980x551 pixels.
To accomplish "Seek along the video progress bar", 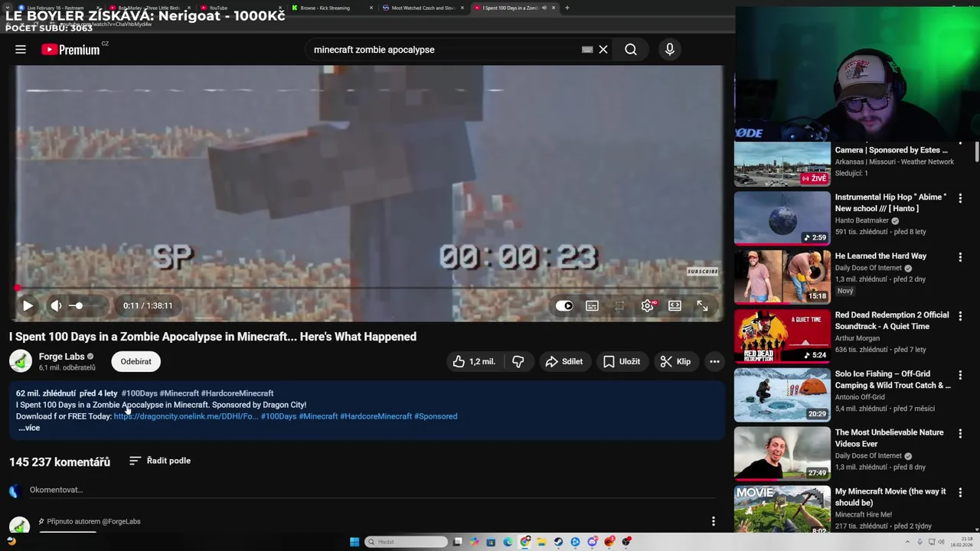I will [367, 289].
